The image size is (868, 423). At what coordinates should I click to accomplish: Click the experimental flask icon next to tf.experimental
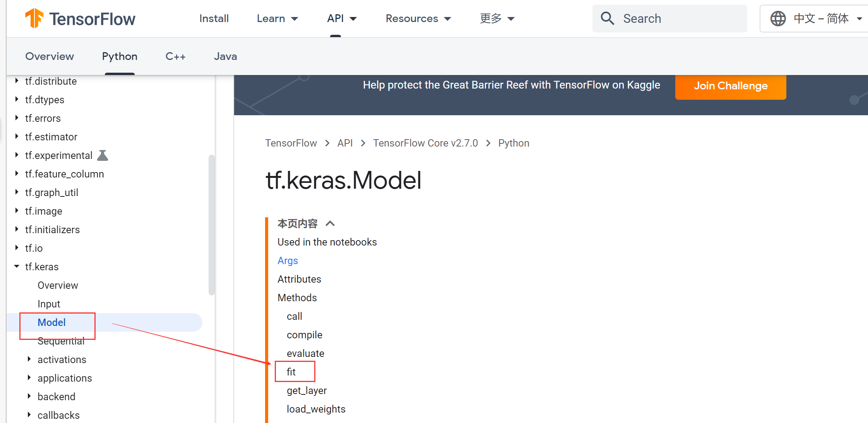pos(103,155)
